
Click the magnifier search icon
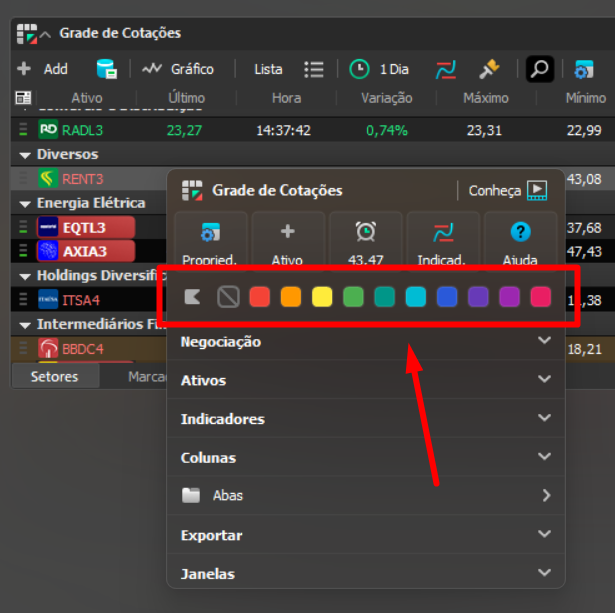(540, 69)
